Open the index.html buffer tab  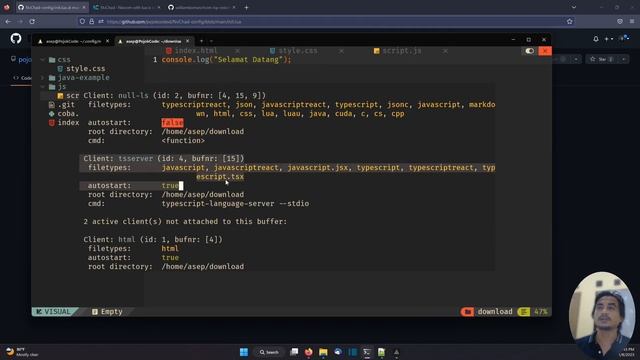point(196,51)
